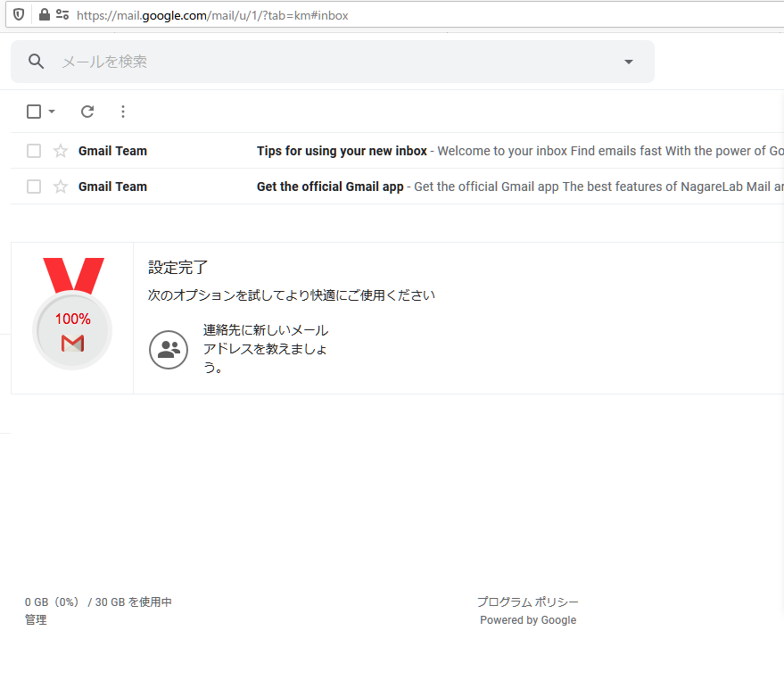Click the 100% setup medal badge

(x=72, y=314)
